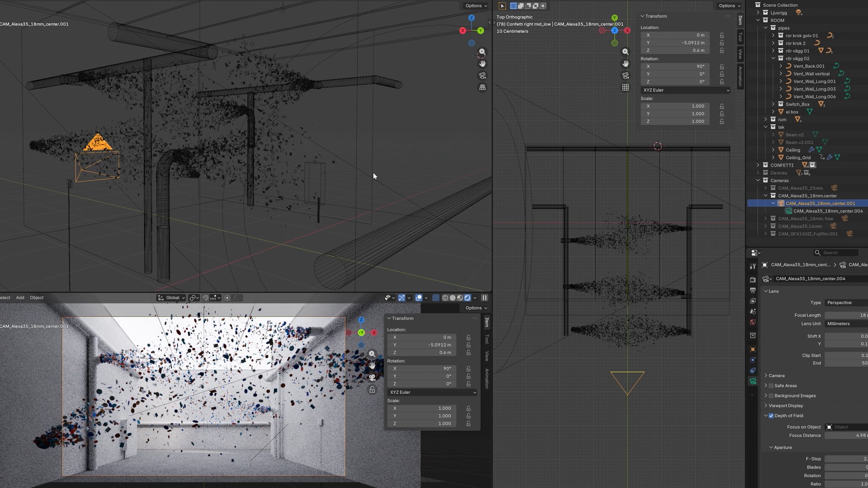
Task: Pause the viewport render preview
Action: [485, 298]
